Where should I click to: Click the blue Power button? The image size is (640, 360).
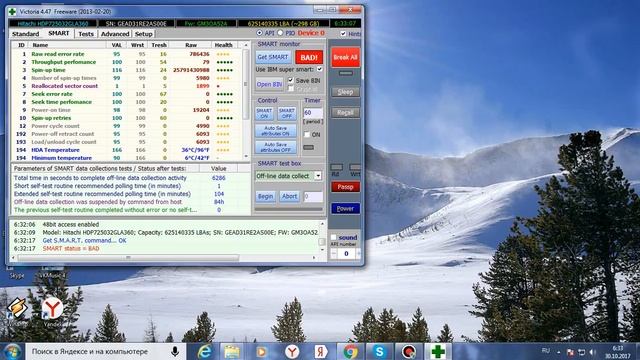pos(345,208)
